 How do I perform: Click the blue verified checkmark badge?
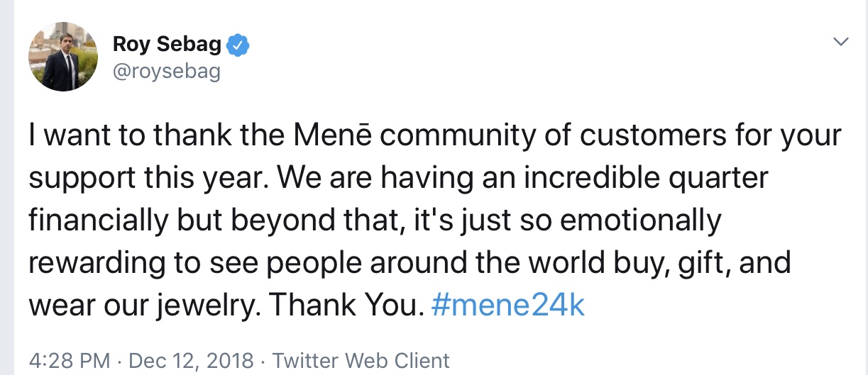point(238,46)
